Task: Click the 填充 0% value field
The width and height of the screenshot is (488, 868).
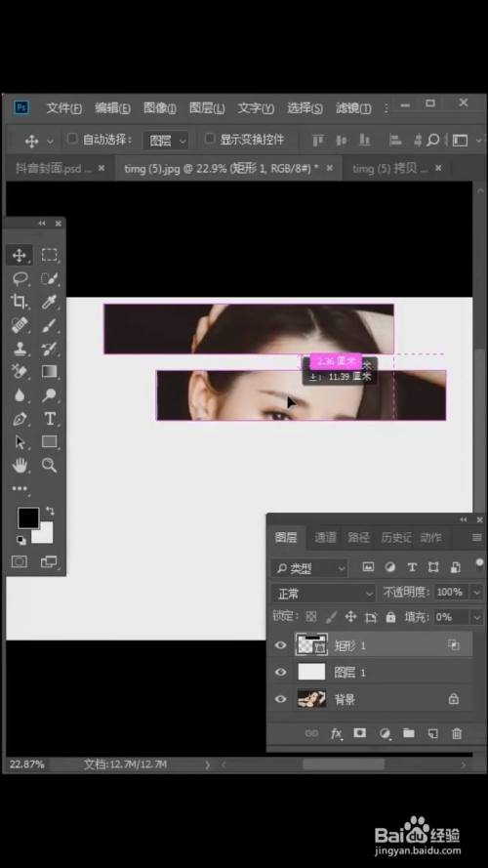Action: coord(452,617)
